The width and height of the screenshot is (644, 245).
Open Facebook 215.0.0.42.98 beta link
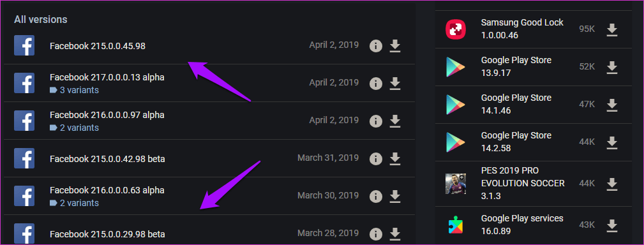pyautogui.click(x=107, y=159)
